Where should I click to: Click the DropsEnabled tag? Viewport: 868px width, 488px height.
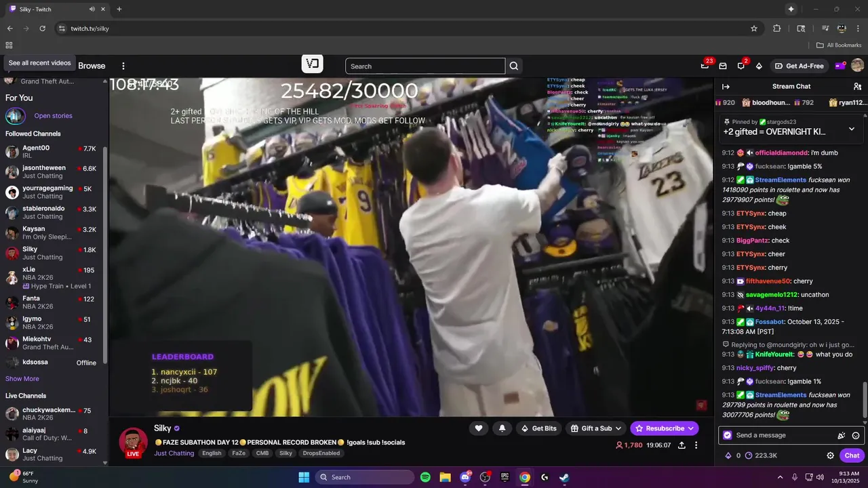(x=321, y=453)
